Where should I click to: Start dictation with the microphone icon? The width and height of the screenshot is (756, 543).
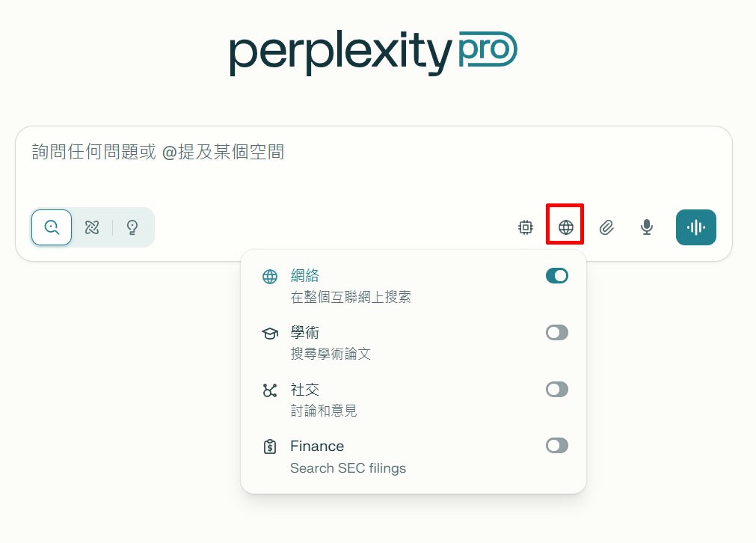coord(646,227)
